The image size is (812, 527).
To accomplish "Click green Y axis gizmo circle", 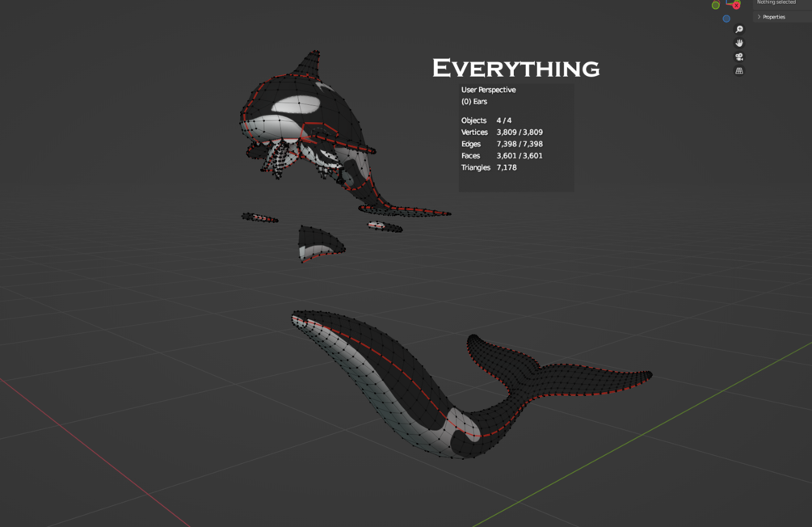I will pos(716,5).
